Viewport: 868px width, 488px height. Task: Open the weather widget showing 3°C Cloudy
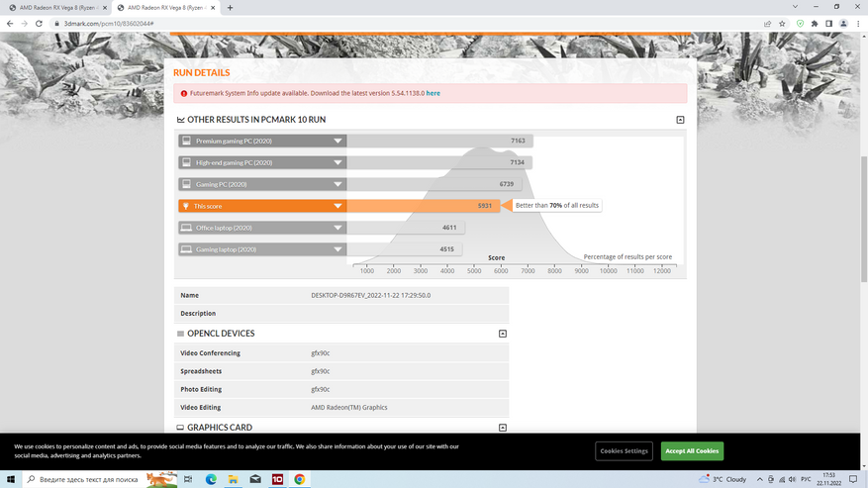723,479
